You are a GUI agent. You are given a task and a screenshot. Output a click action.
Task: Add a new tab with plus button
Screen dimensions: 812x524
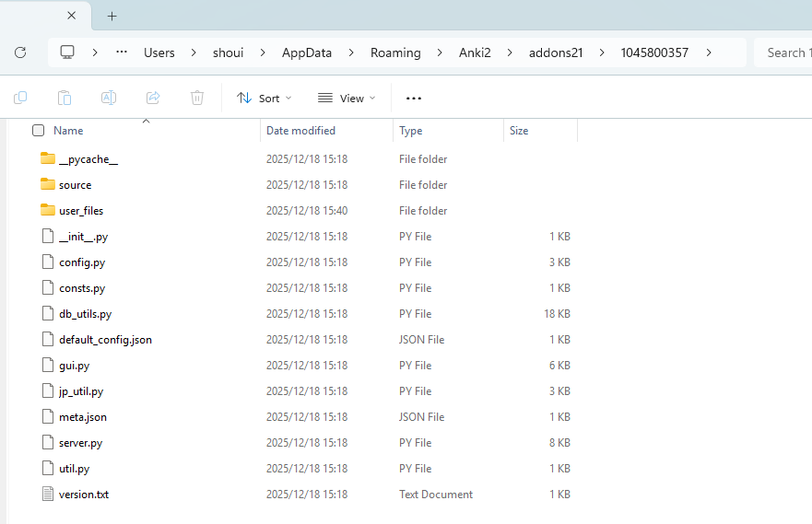pyautogui.click(x=112, y=16)
